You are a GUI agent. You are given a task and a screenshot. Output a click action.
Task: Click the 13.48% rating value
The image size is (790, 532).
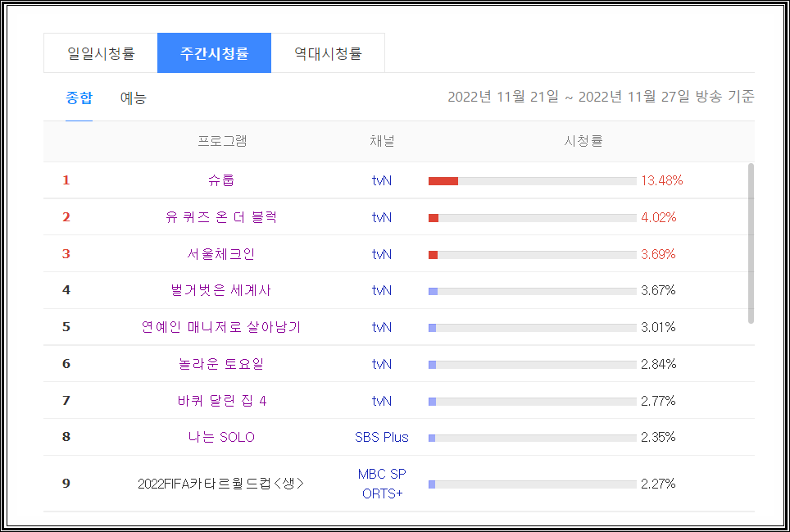click(661, 180)
